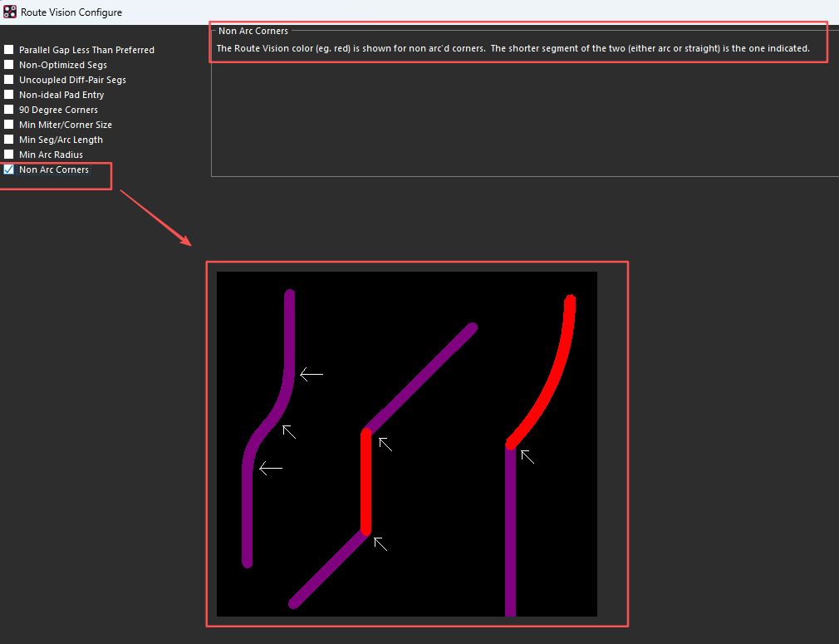The image size is (839, 644).
Task: Click the Route Vision color description text
Action: coord(513,48)
